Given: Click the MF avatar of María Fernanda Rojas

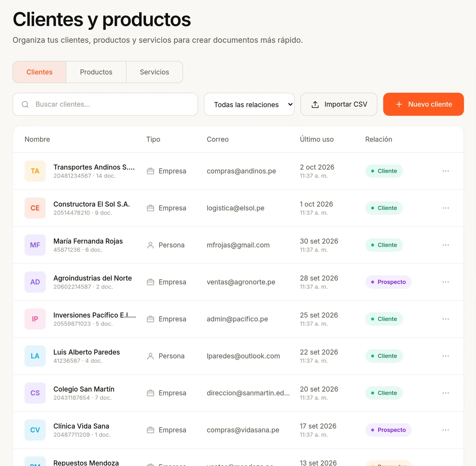Looking at the screenshot, I should [35, 245].
